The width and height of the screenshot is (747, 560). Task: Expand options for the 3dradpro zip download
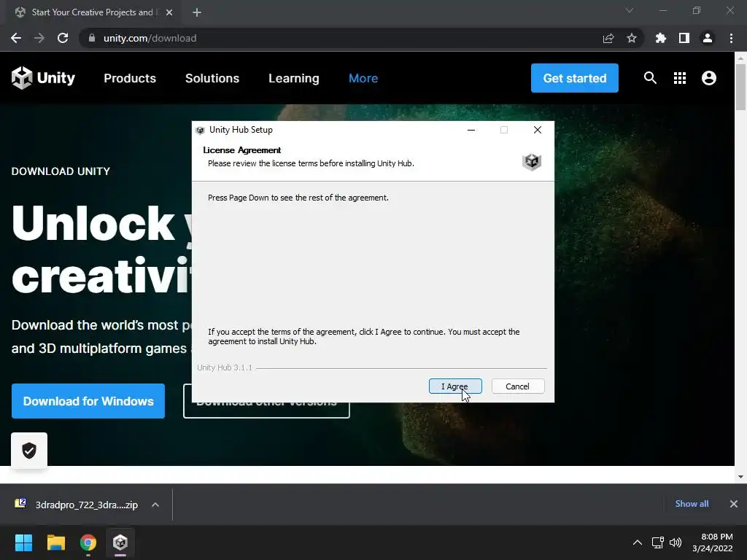click(x=155, y=505)
